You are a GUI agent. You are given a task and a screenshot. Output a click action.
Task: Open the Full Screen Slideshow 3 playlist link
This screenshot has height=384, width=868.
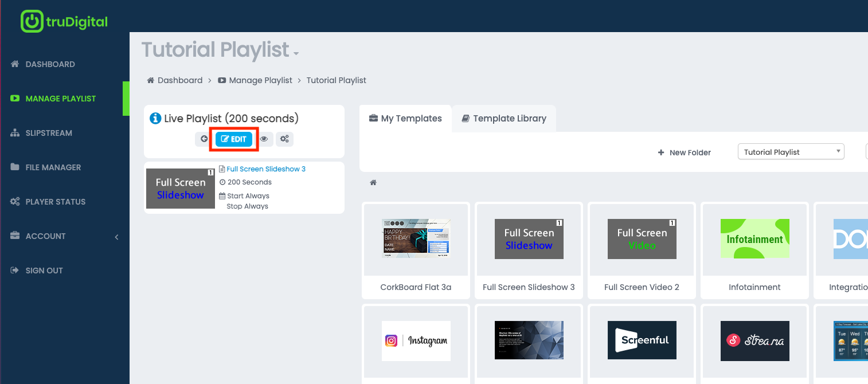(x=266, y=169)
